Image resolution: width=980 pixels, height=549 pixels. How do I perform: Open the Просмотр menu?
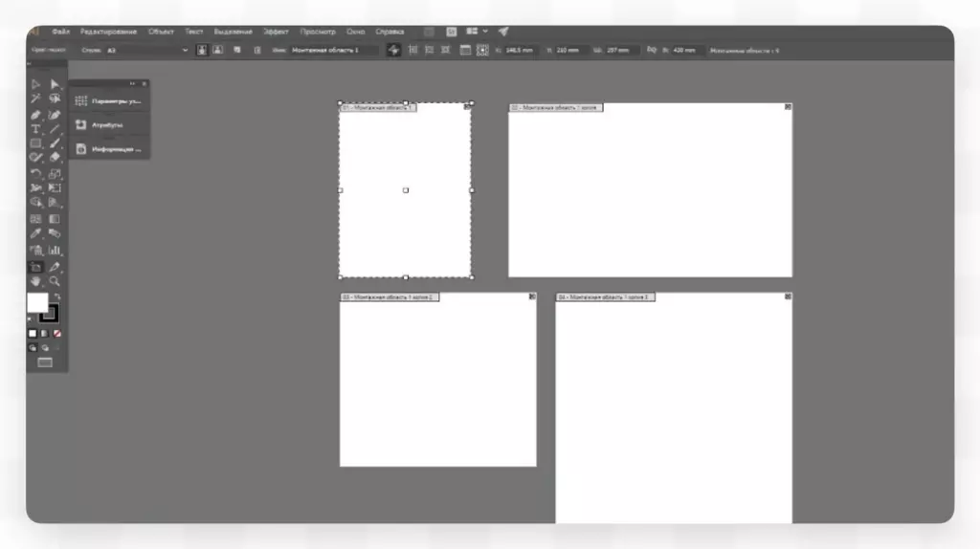318,32
